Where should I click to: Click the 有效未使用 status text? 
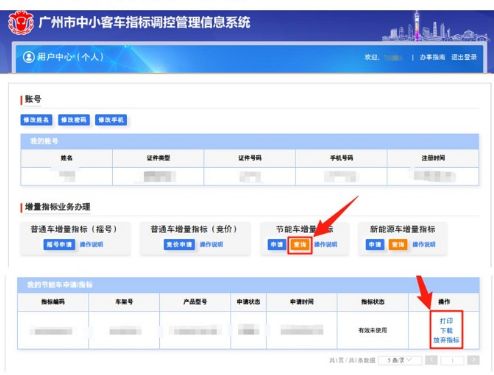(x=373, y=330)
